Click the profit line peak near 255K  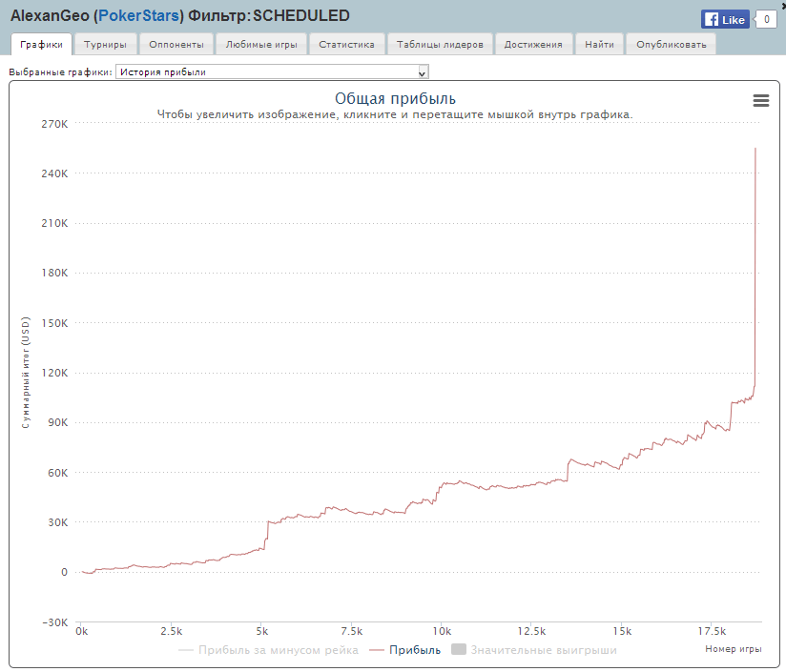(x=755, y=149)
